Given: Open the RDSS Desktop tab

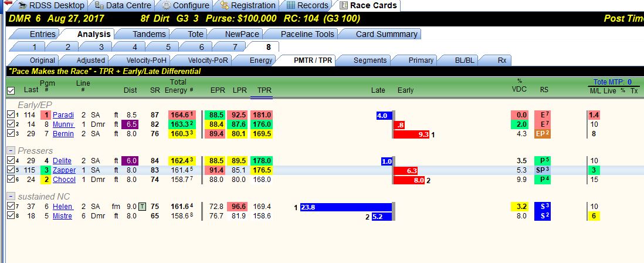Looking at the screenshot, I should pyautogui.click(x=52, y=5).
